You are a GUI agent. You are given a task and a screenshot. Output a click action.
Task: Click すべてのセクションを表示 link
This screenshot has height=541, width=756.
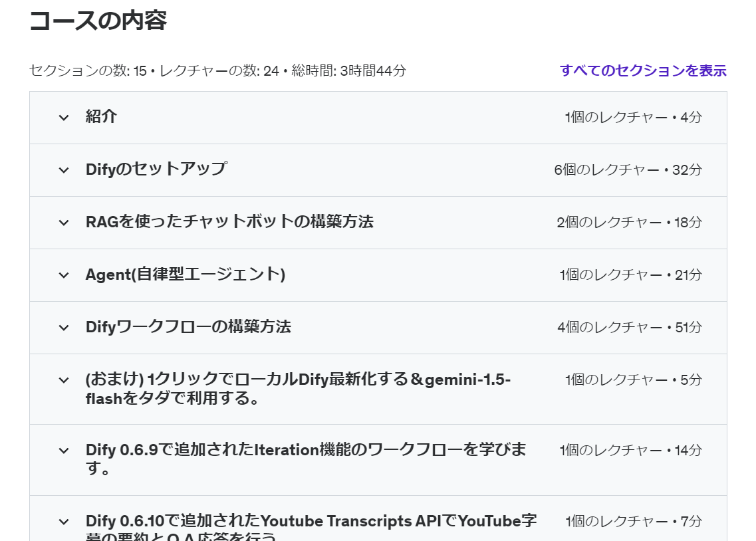pyautogui.click(x=642, y=69)
